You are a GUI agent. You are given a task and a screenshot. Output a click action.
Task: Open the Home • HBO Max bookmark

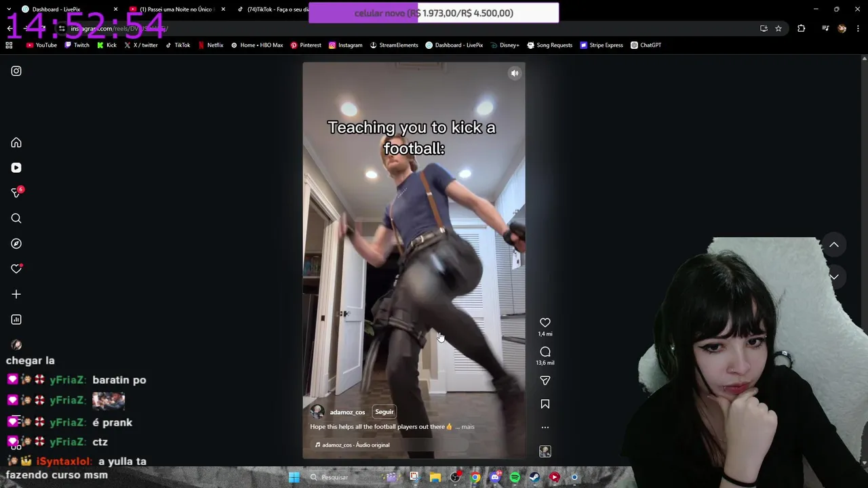pyautogui.click(x=257, y=45)
